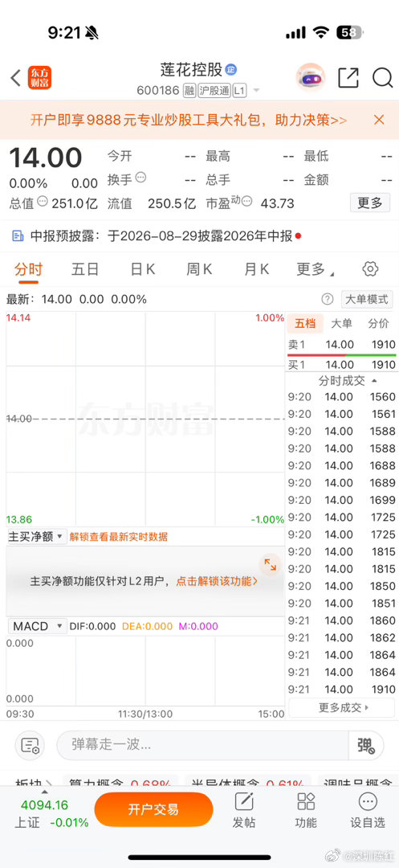Tap the 融 margin tag
This screenshot has width=399, height=868.
point(189,91)
